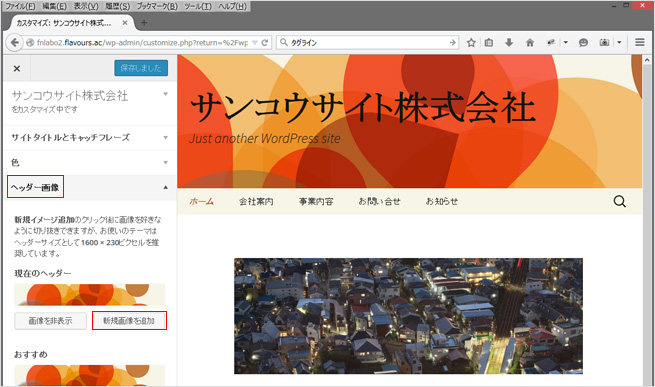Click the address bar URL field

tap(142, 43)
